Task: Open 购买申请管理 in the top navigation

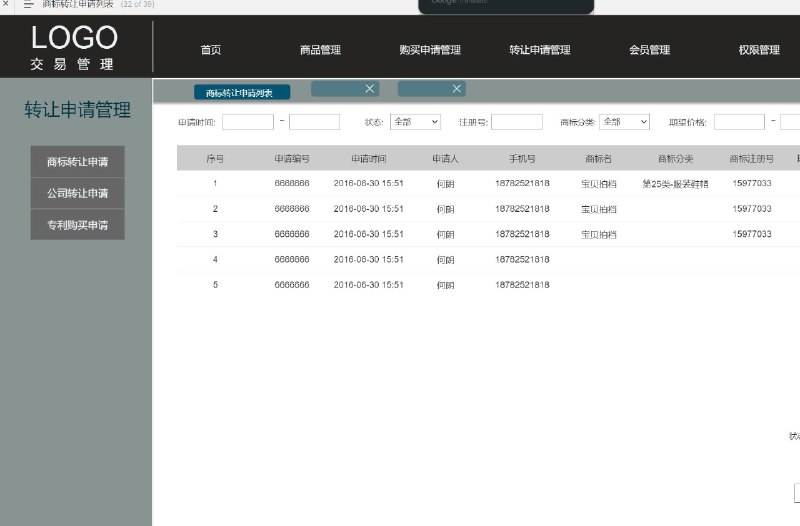Action: (430, 50)
